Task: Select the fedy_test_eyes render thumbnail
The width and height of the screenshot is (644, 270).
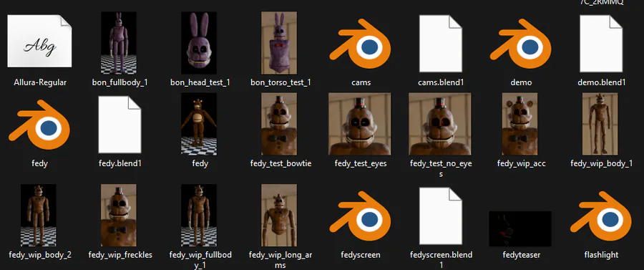Action: tap(360, 124)
